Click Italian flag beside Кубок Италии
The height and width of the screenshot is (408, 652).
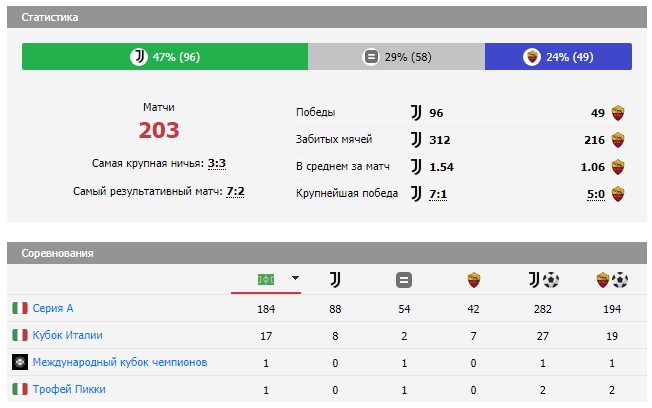pos(20,335)
